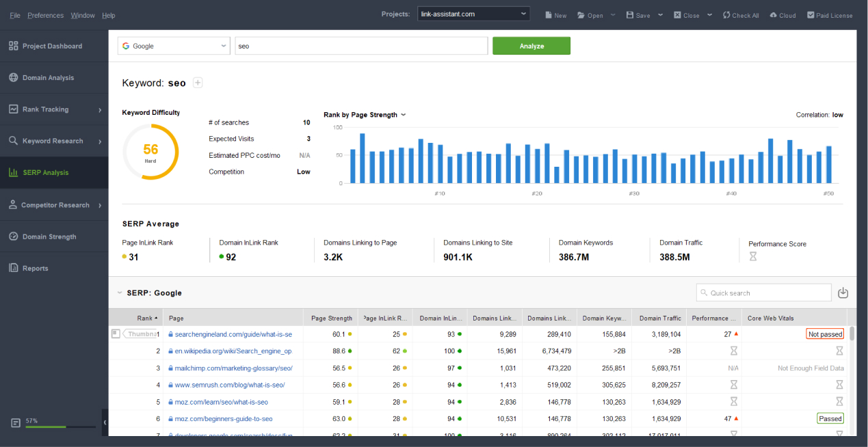Expand the Rank by Page Strength dropdown
The height and width of the screenshot is (447, 868).
coord(403,115)
